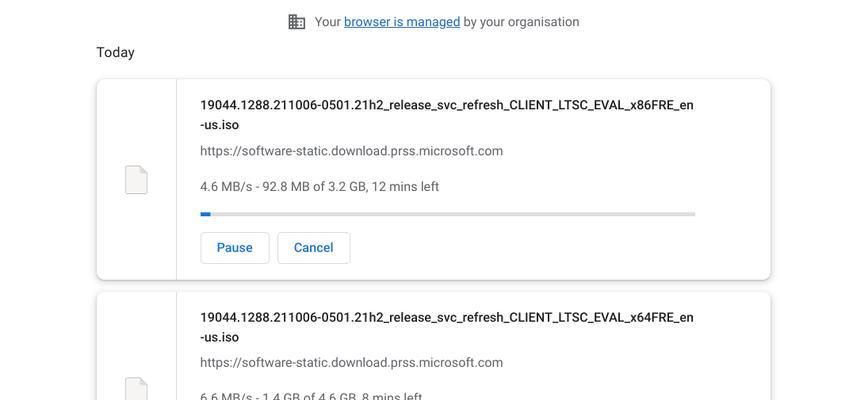Click the x64FRE ISO file name
Image resolution: width=853 pixels, height=400 pixels.
tap(447, 327)
